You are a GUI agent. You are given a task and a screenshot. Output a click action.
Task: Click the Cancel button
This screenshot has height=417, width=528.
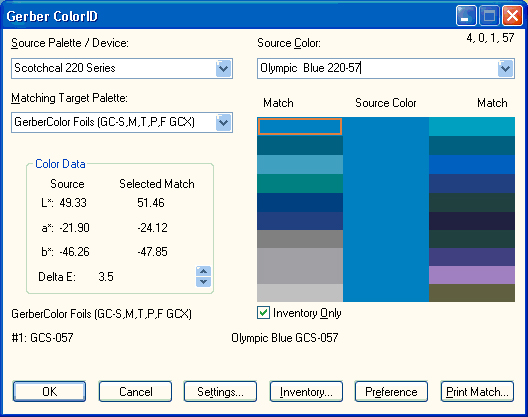(135, 391)
